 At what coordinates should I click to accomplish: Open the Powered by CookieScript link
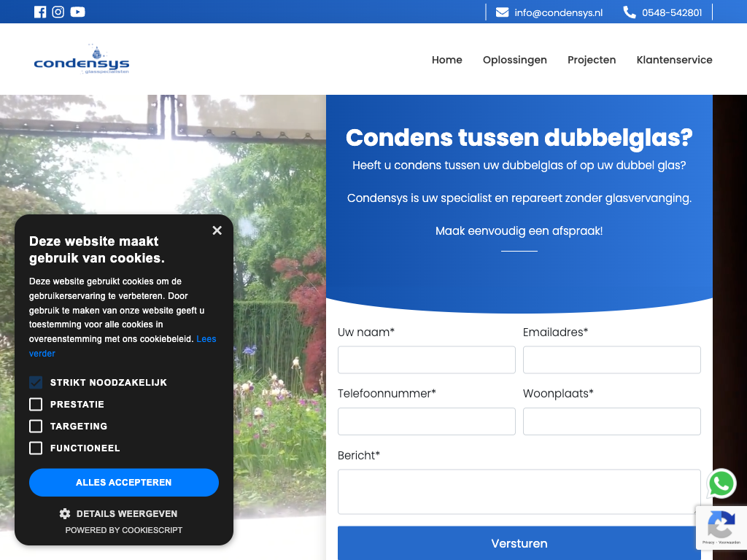pyautogui.click(x=124, y=530)
